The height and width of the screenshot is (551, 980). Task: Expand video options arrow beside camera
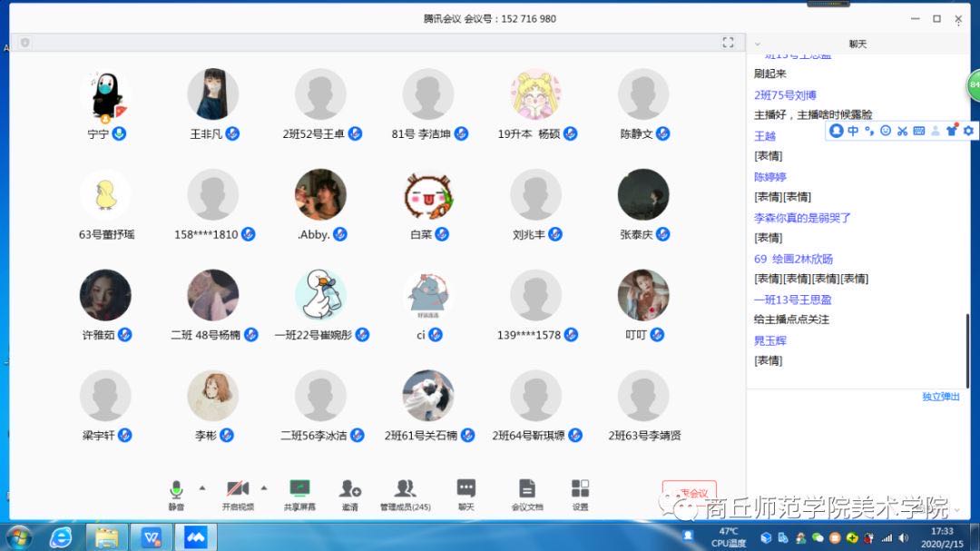point(264,487)
